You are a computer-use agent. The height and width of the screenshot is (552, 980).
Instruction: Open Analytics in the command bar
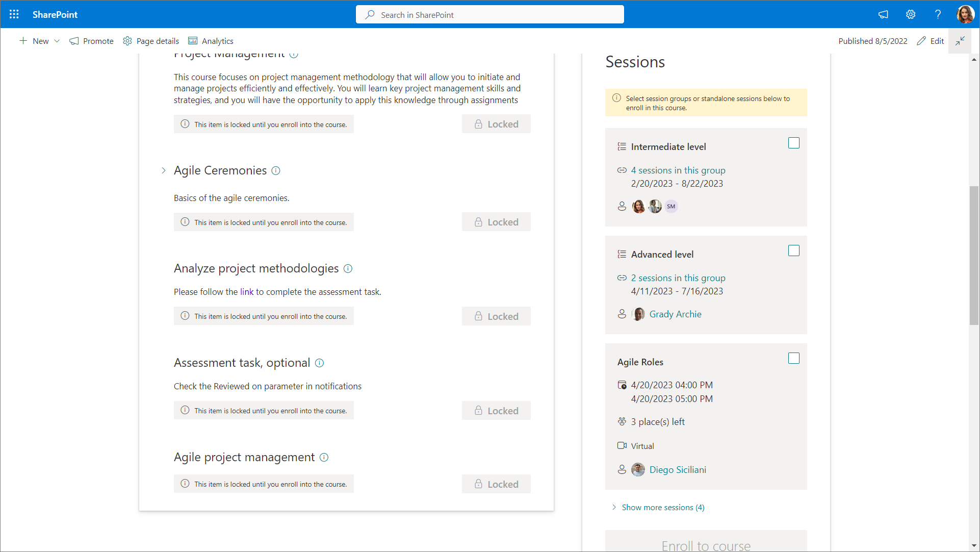click(x=211, y=41)
